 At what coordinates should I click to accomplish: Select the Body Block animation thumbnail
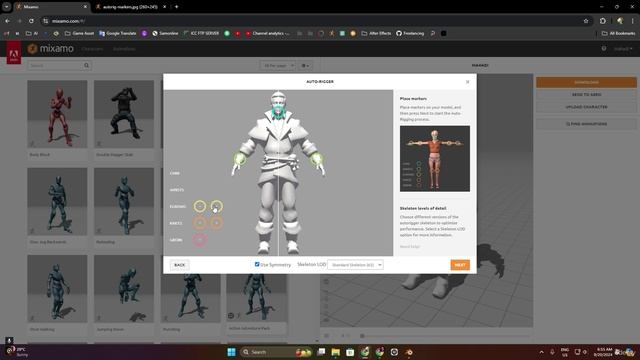pyautogui.click(x=57, y=114)
